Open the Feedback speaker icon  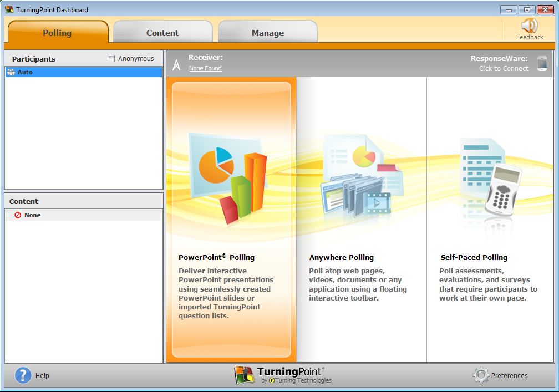(x=530, y=26)
